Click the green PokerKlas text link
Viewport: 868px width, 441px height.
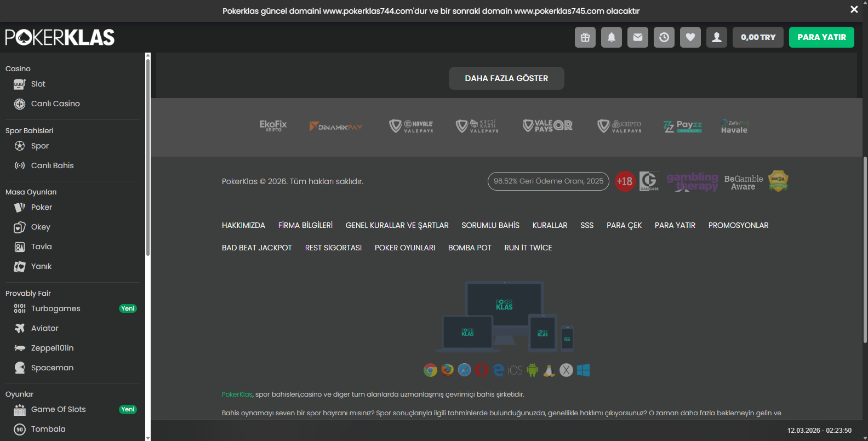(x=237, y=394)
